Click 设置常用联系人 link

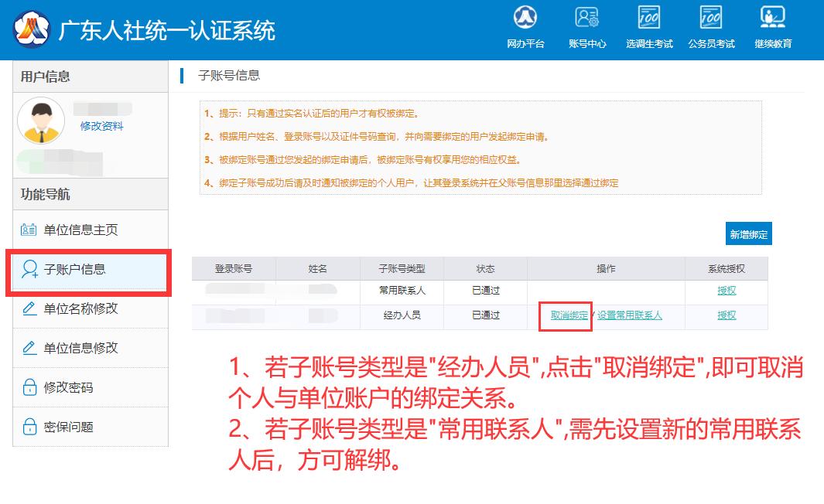tap(629, 315)
